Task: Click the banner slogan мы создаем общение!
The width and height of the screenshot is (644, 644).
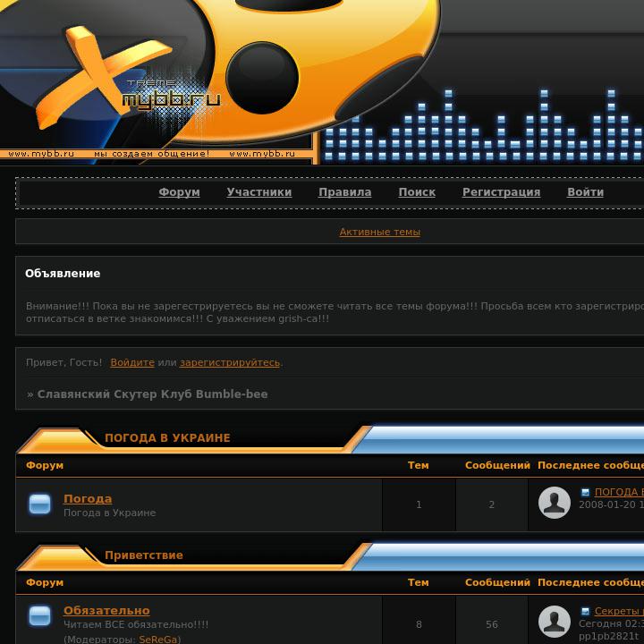Action: 151,154
